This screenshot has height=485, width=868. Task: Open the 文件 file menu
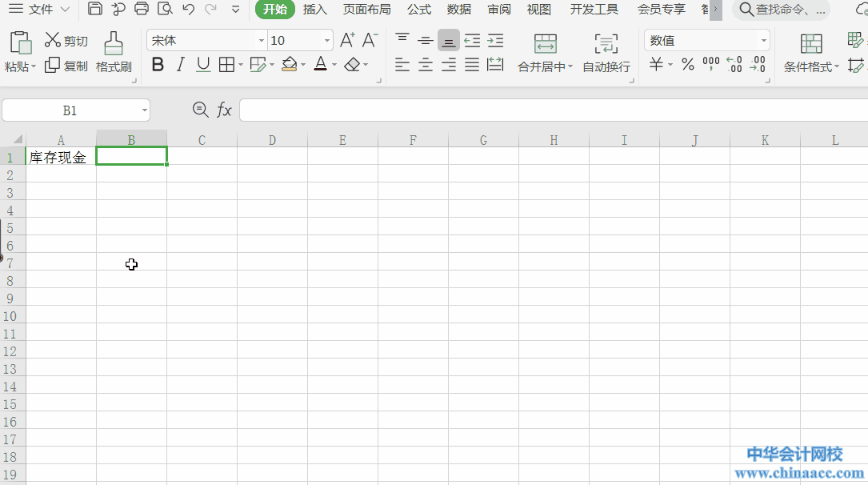(x=39, y=9)
